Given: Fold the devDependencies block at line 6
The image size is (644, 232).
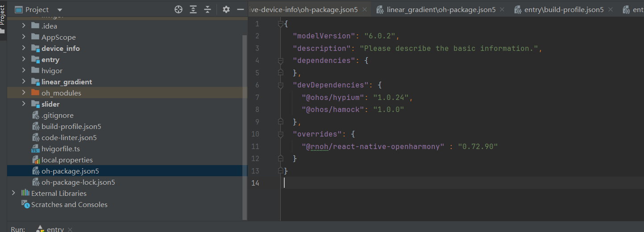Looking at the screenshot, I should click(x=280, y=85).
